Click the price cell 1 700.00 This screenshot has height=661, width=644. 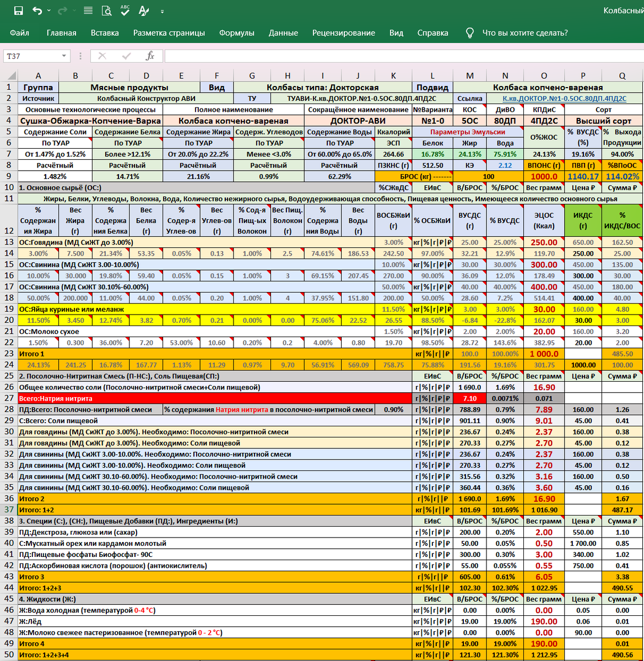[583, 543]
